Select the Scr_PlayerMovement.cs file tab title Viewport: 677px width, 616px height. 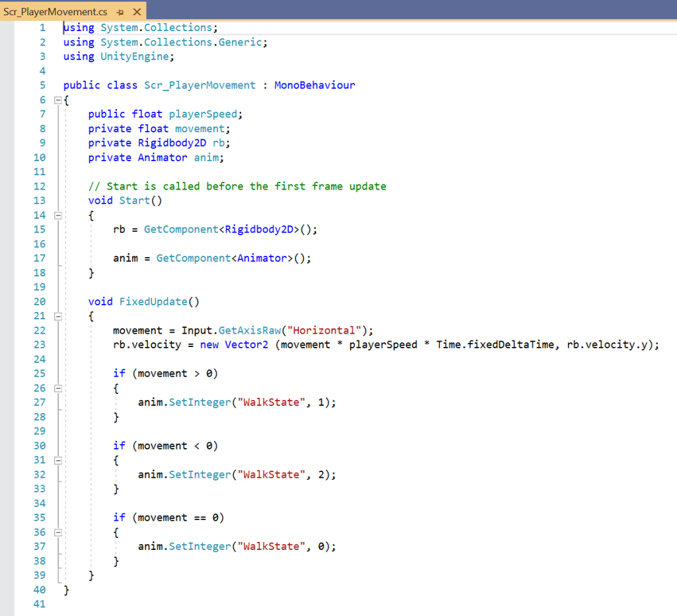click(x=56, y=12)
